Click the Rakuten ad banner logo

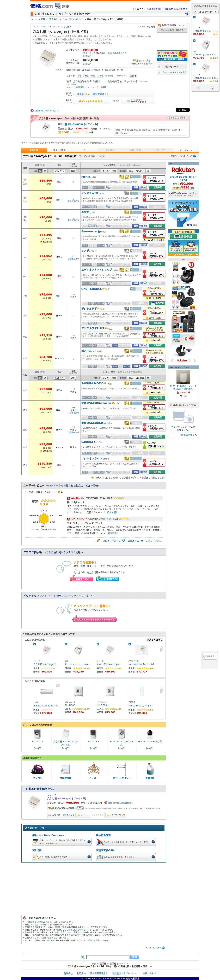[x=183, y=170]
